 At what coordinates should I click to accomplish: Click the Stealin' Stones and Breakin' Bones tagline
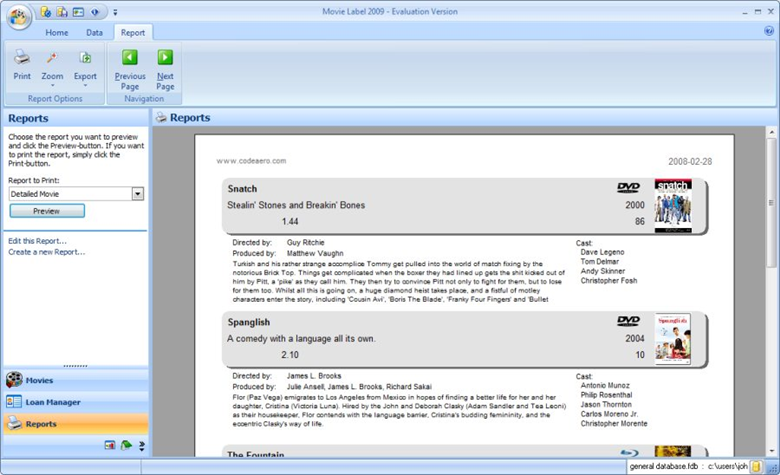[x=296, y=205]
